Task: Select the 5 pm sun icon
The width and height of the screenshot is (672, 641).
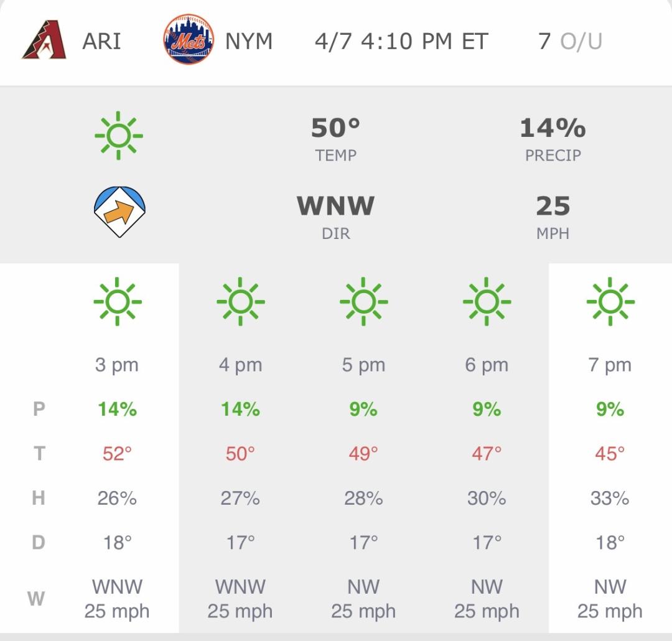Action: (x=363, y=302)
